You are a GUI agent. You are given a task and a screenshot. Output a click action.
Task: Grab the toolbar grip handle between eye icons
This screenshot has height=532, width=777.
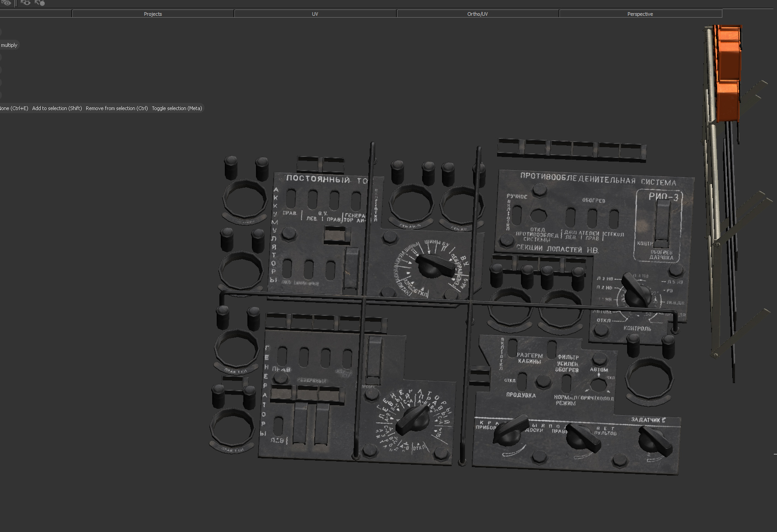coord(15,3)
